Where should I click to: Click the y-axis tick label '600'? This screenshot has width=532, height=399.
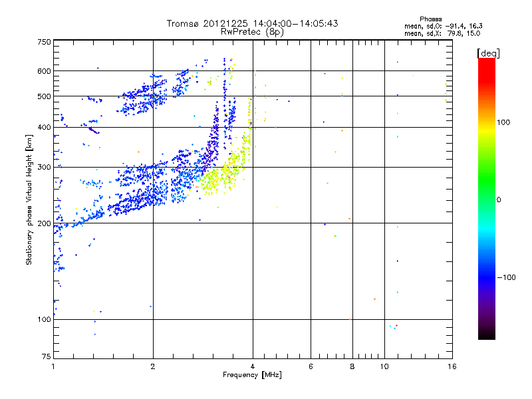(x=44, y=71)
